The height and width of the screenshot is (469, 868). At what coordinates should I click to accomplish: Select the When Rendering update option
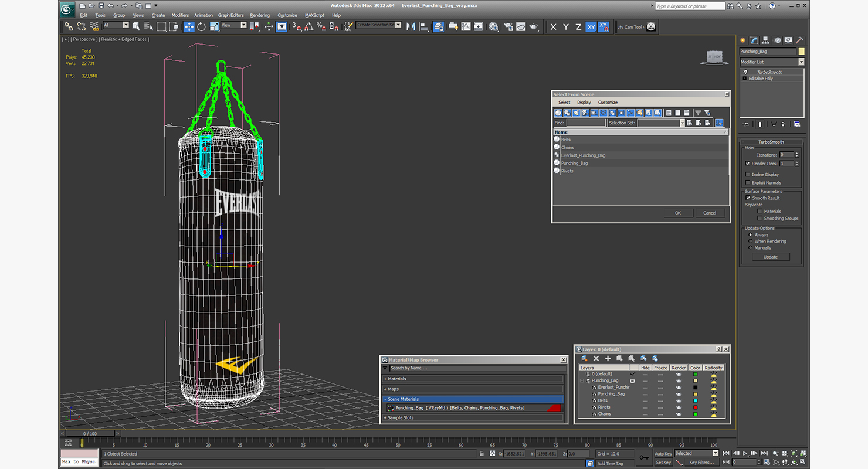coord(750,241)
